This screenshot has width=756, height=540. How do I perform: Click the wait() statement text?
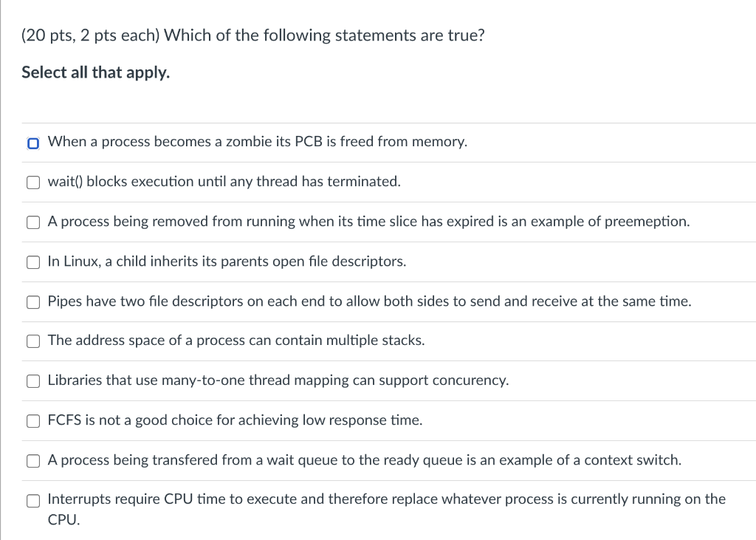pos(224,181)
